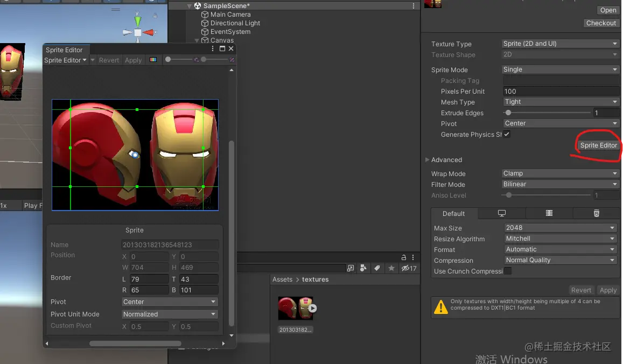Viewport: 623px width, 364px height.
Task: Open the Compression dropdown
Action: click(x=560, y=260)
